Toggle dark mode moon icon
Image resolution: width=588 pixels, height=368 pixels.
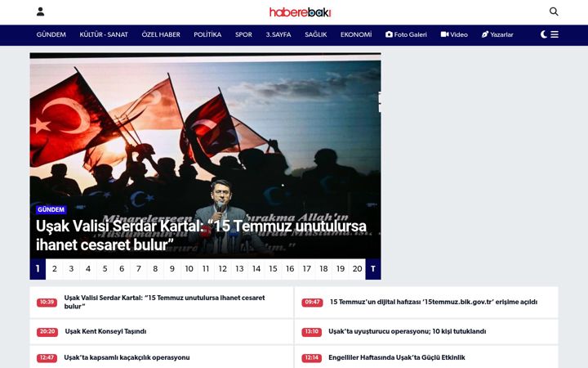544,34
